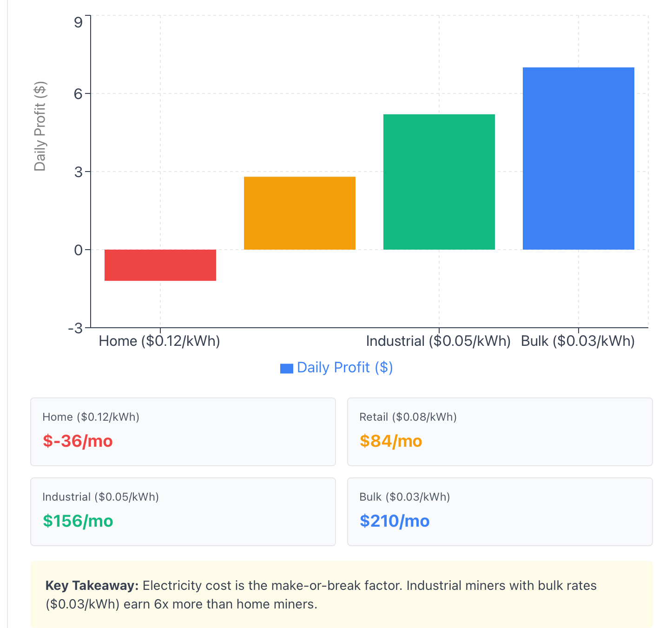Click the red Home daily profit bar
This screenshot has width=672, height=628.
(x=160, y=265)
